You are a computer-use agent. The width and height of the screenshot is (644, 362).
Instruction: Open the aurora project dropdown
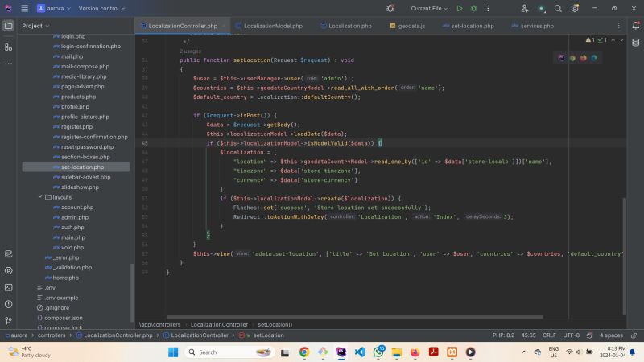point(53,8)
